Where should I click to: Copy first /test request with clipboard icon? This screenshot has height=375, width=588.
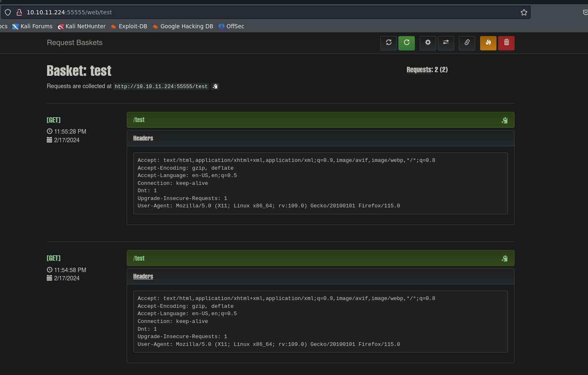click(x=504, y=120)
